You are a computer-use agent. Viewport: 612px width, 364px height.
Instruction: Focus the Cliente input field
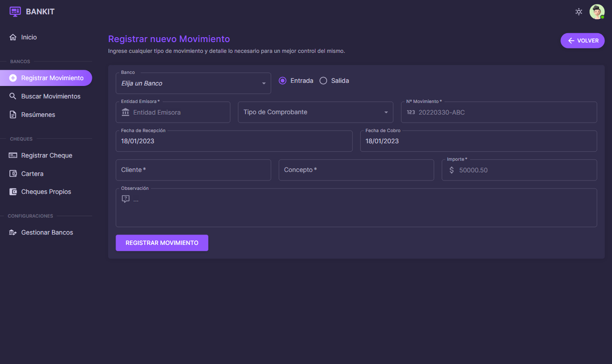[193, 170]
